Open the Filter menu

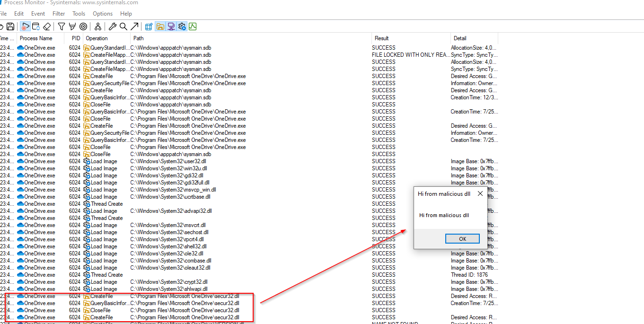tap(59, 14)
